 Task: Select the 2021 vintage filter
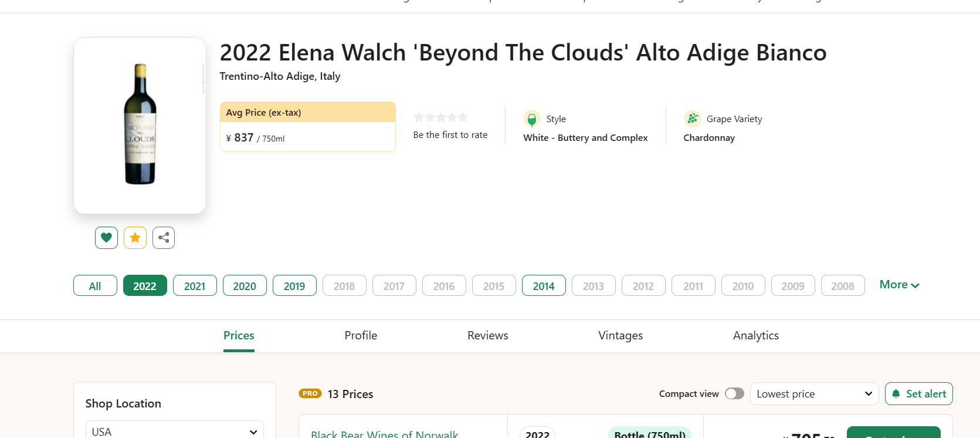pyautogui.click(x=195, y=286)
